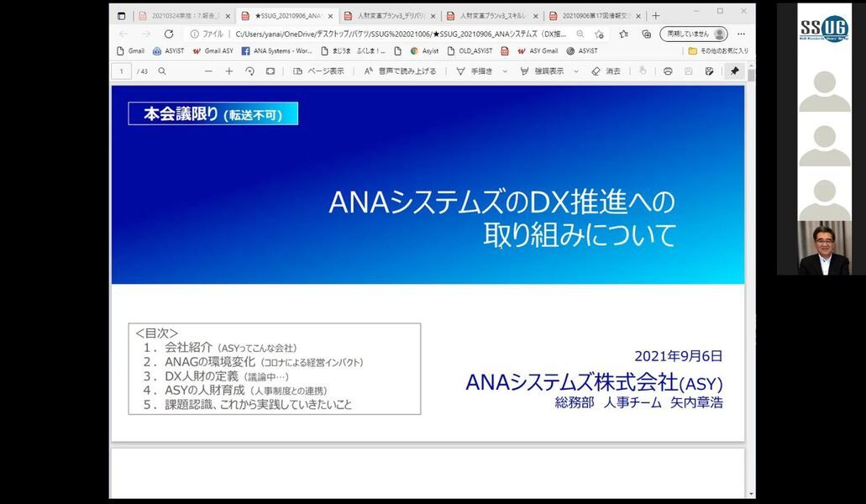This screenshot has height=504, width=866.
Task: Zoom in the PDF with plus
Action: 229,71
